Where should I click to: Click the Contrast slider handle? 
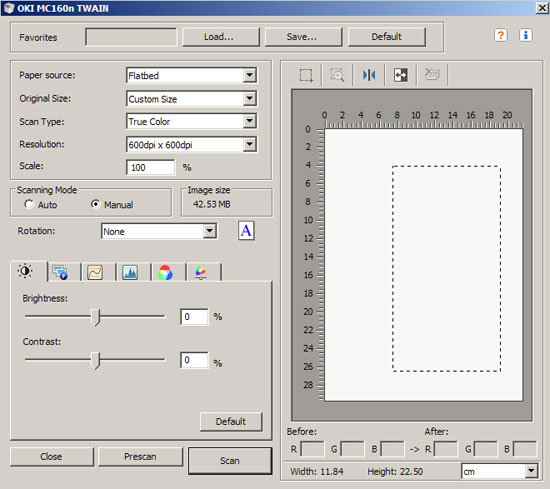point(95,361)
